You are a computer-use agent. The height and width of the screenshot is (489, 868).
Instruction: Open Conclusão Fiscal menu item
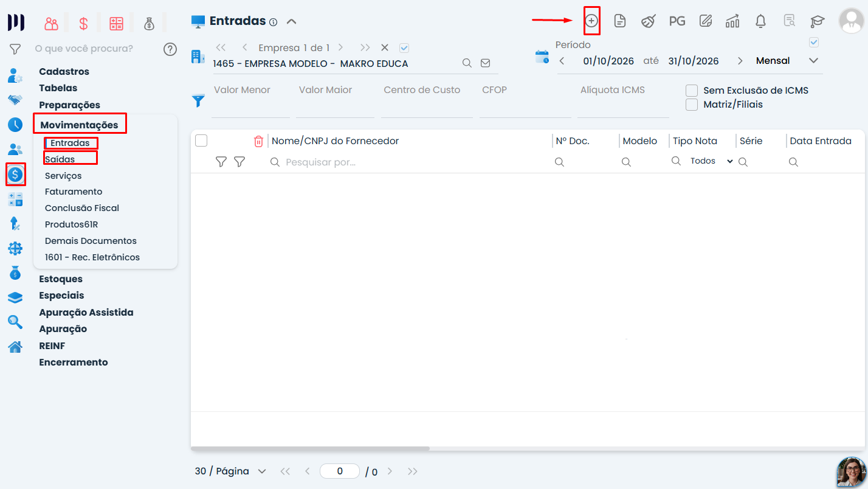(x=82, y=208)
